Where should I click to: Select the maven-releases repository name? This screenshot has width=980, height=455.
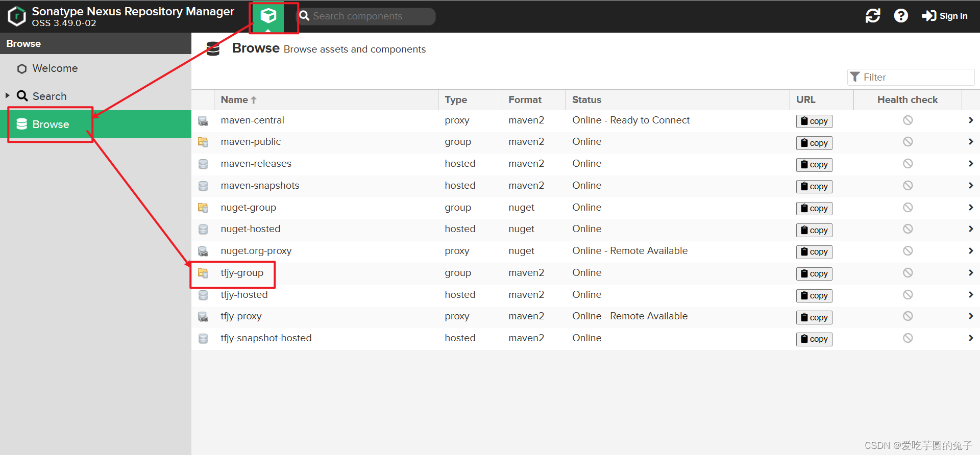pos(256,164)
